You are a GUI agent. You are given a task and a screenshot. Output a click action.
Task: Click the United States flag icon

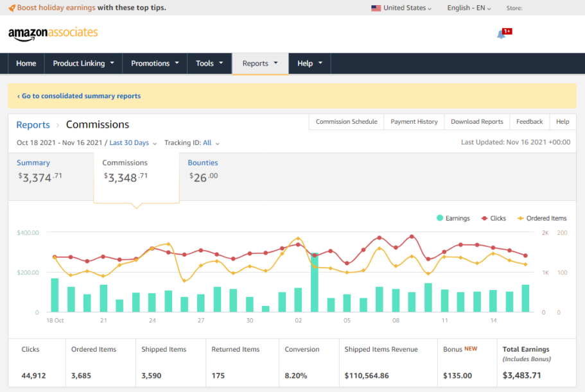376,8
